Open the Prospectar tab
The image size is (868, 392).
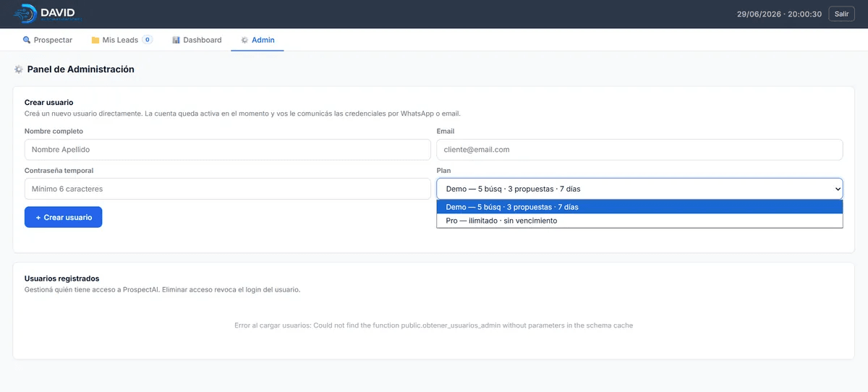coord(47,40)
